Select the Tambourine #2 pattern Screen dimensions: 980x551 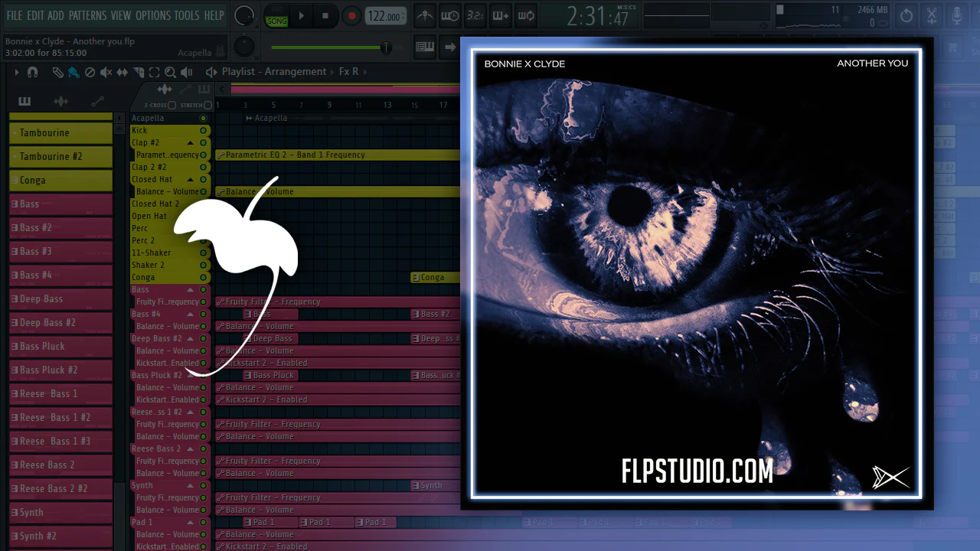pos(60,156)
